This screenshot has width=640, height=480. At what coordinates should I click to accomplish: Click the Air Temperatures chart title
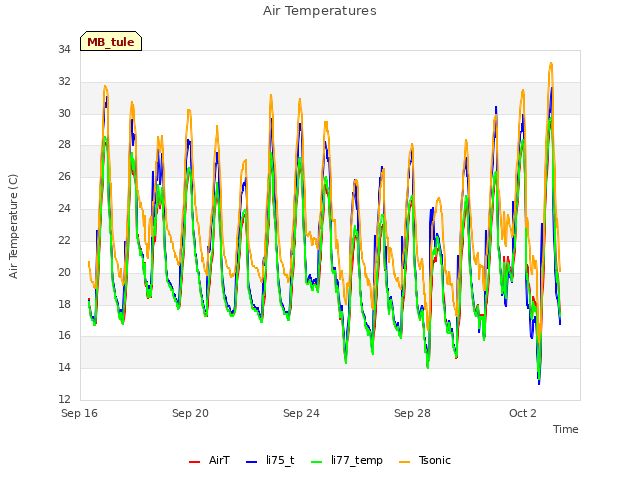coord(320,11)
